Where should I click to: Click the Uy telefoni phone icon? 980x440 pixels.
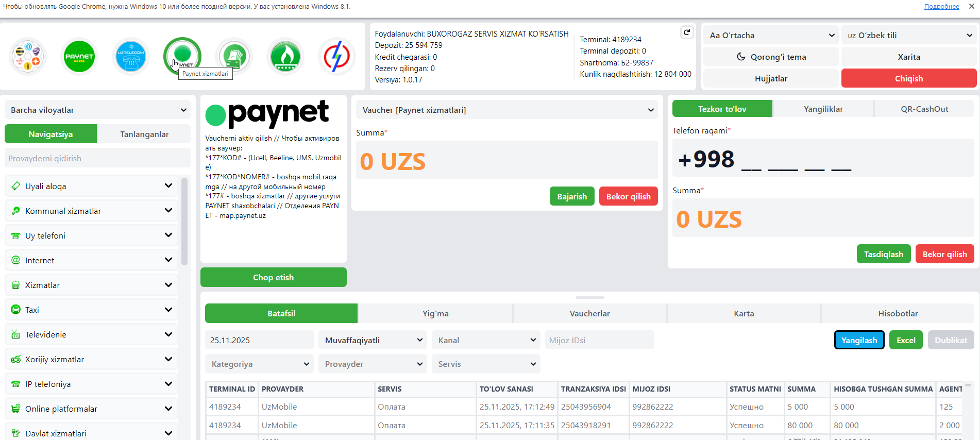pyautogui.click(x=16, y=235)
